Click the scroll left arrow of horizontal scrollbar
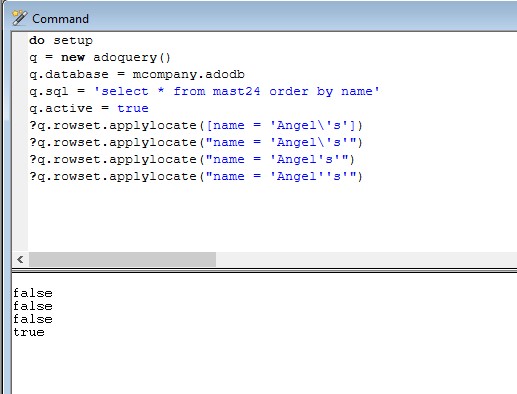Image resolution: width=517 pixels, height=394 pixels. coord(20,259)
